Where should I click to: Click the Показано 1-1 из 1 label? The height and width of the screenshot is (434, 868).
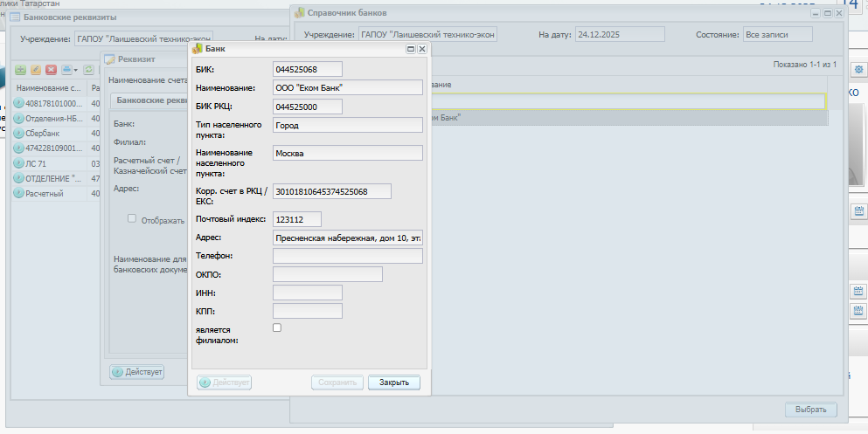point(805,65)
